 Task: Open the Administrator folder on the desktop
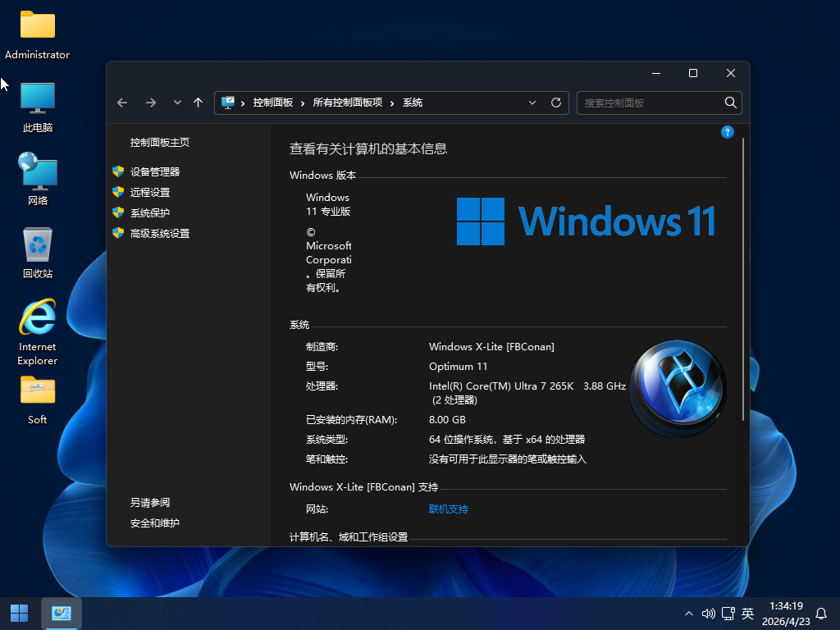(x=38, y=34)
